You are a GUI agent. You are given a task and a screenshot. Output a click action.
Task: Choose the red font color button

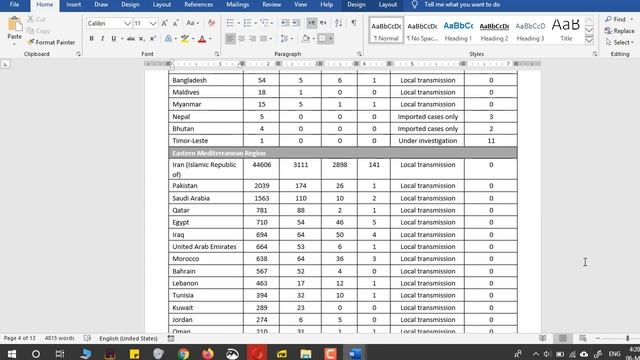click(202, 39)
